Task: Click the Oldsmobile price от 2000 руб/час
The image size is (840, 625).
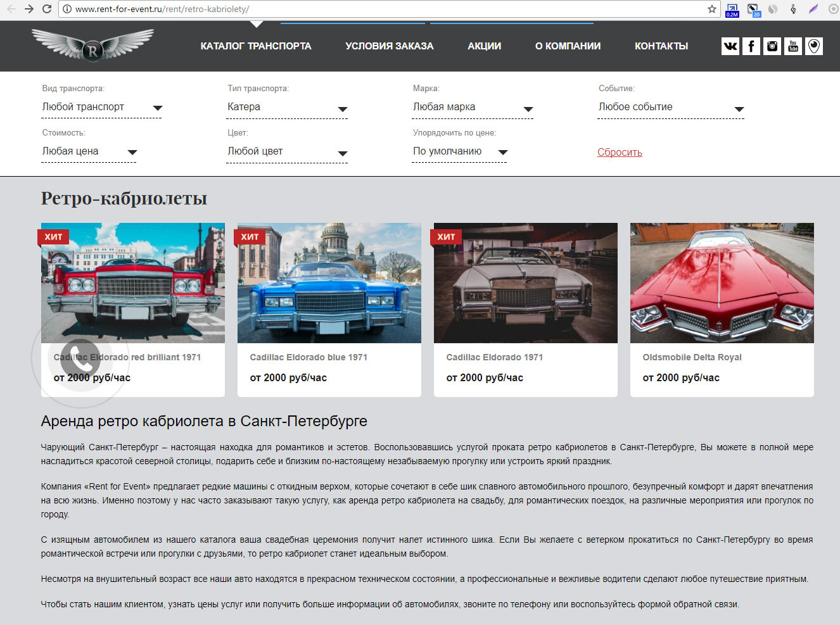Action: pyautogui.click(x=681, y=377)
